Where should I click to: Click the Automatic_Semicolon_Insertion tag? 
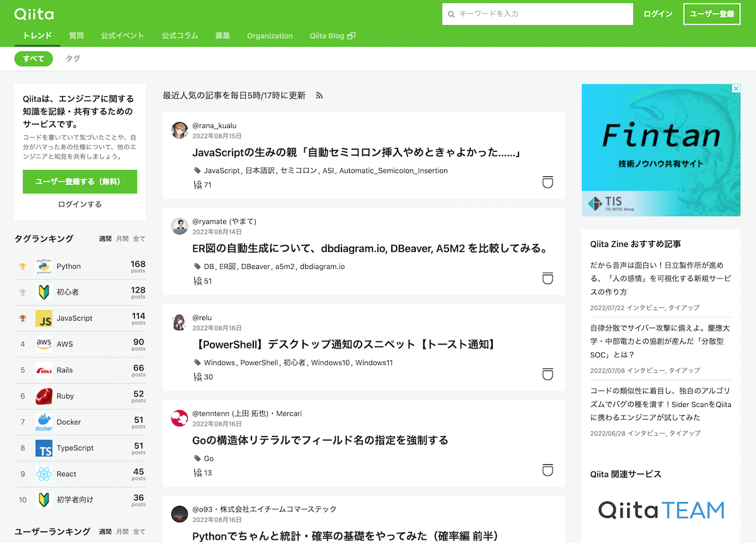coord(394,171)
